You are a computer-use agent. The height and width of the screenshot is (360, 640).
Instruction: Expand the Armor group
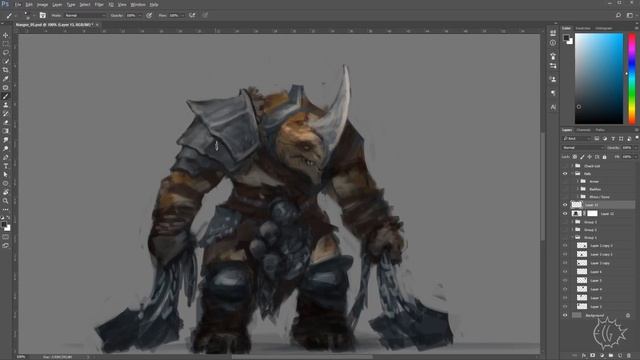point(578,181)
